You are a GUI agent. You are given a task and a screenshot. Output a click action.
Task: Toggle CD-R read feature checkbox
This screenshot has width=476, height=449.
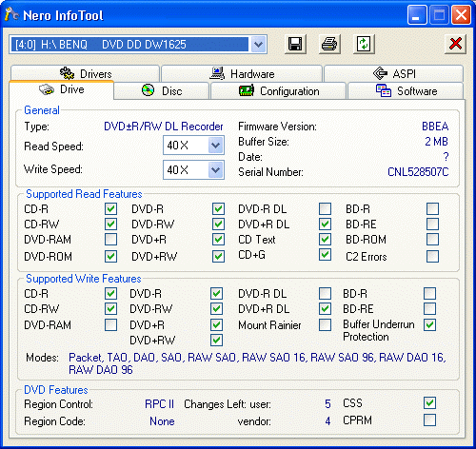(110, 209)
